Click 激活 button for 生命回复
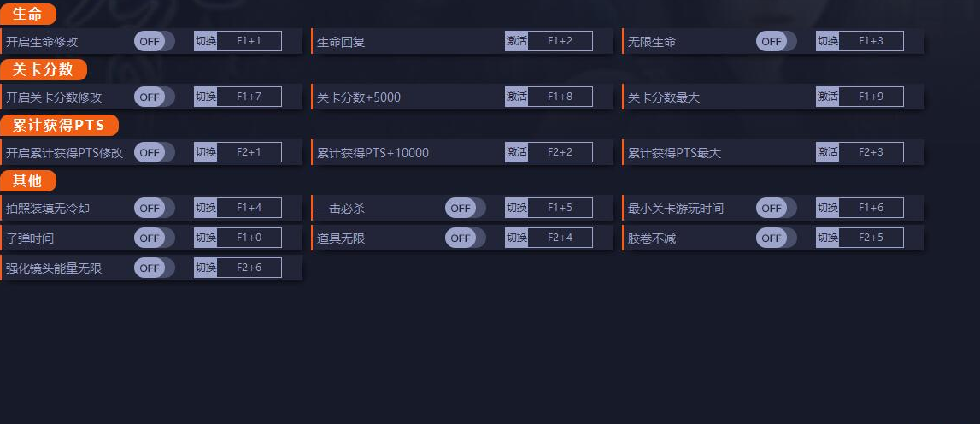 click(516, 41)
